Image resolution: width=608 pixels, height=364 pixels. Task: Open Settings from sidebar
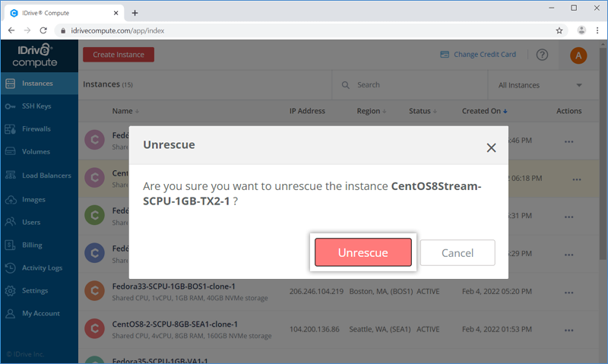[35, 290]
